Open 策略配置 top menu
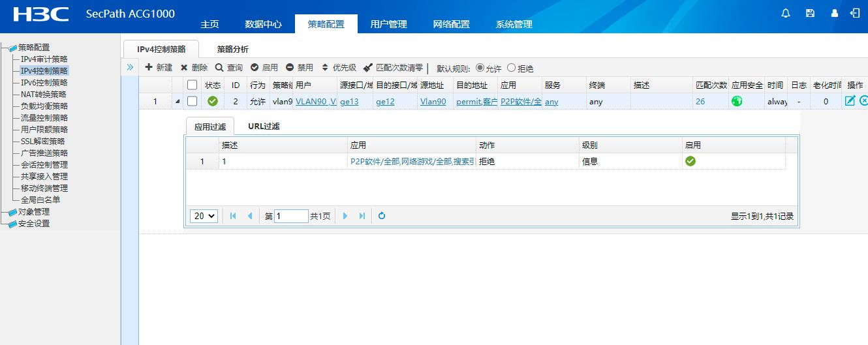Image resolution: width=868 pixels, height=345 pixels. [326, 24]
